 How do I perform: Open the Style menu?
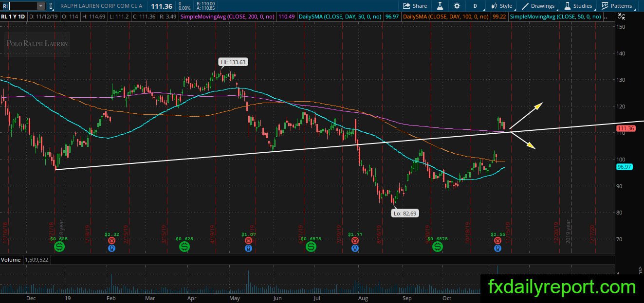(x=502, y=6)
